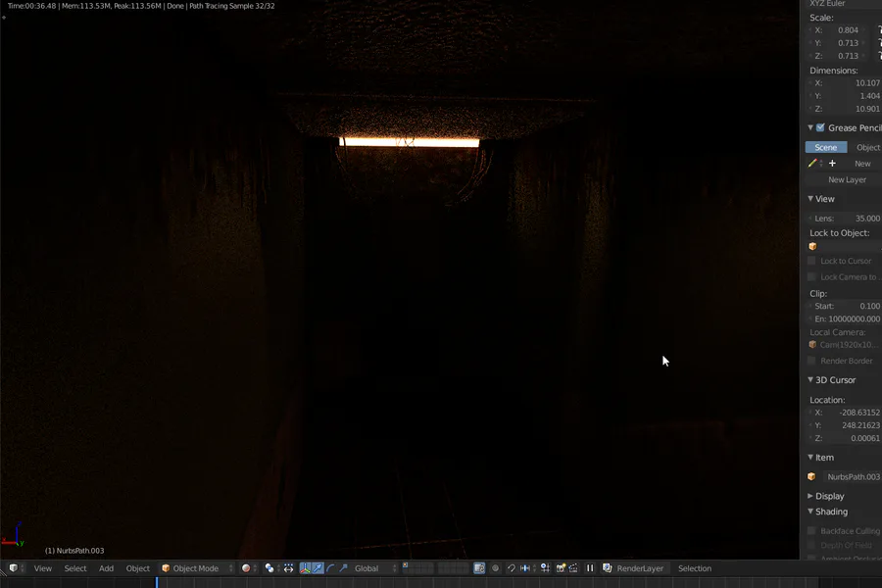Open the Object Mode dropdown

(197, 568)
